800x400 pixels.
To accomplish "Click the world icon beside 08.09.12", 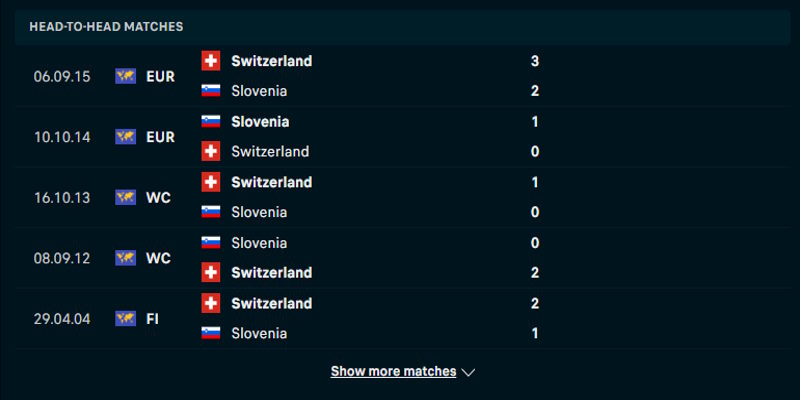I will (125, 258).
